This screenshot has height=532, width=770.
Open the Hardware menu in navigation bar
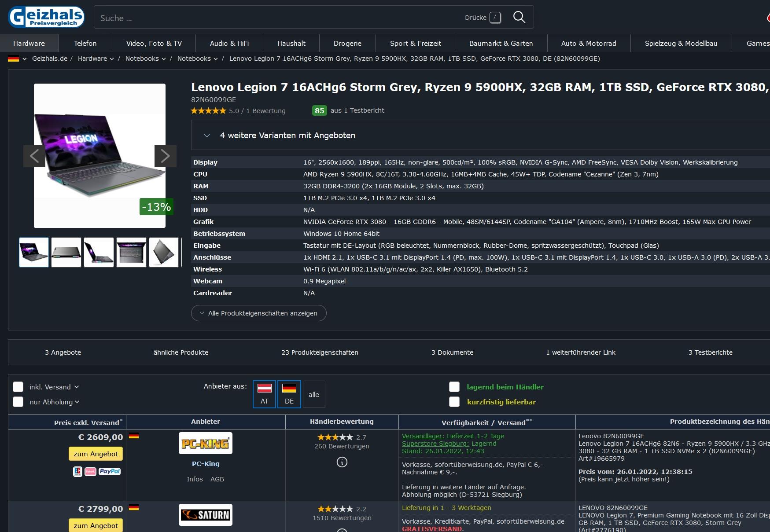point(29,44)
